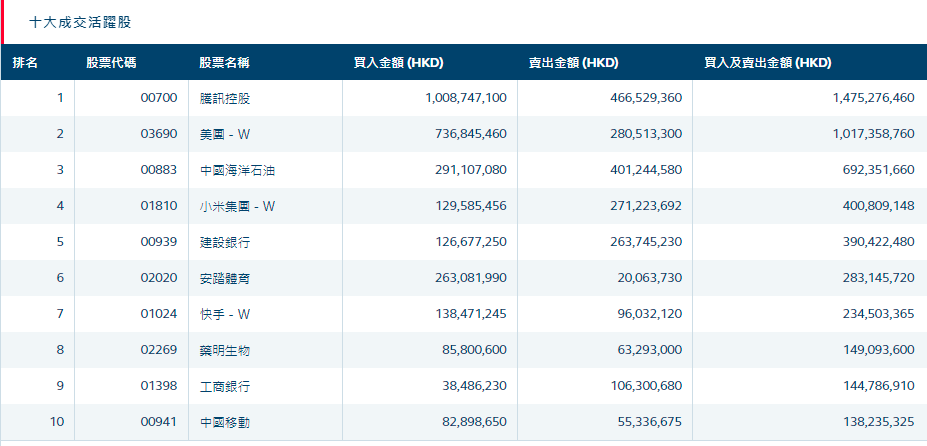Click sell amount 106,300,680
Image resolution: width=927 pixels, height=446 pixels.
[646, 386]
